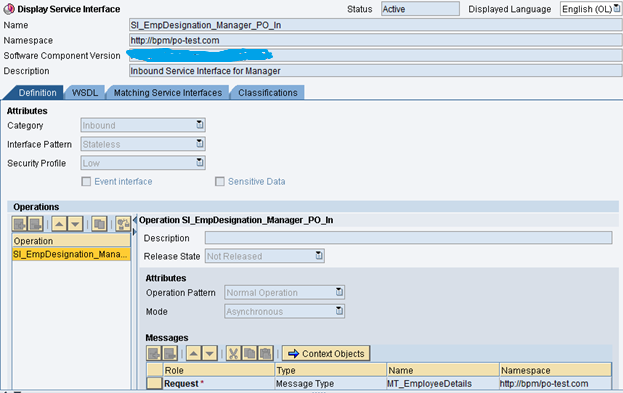Click the Display Service Interface title icon

coord(9,8)
